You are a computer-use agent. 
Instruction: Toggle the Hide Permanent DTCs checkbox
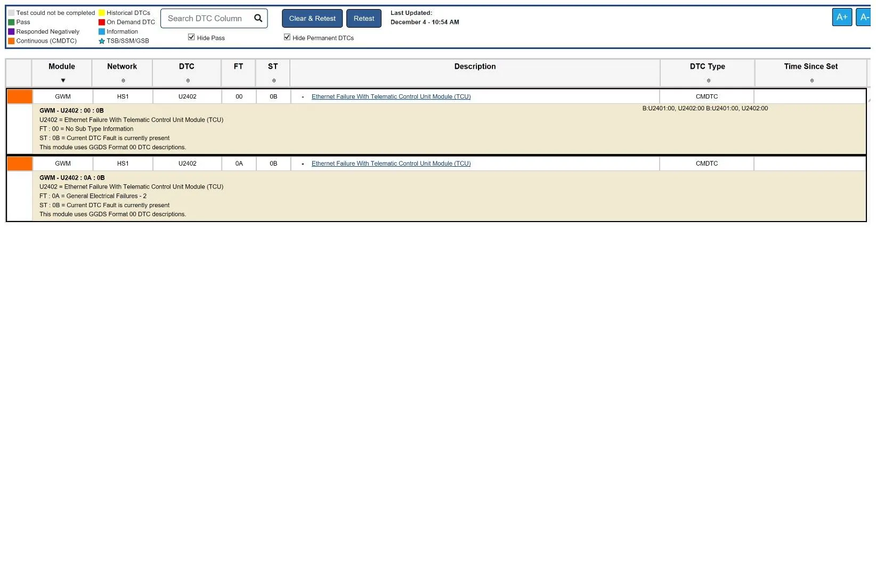(x=287, y=37)
